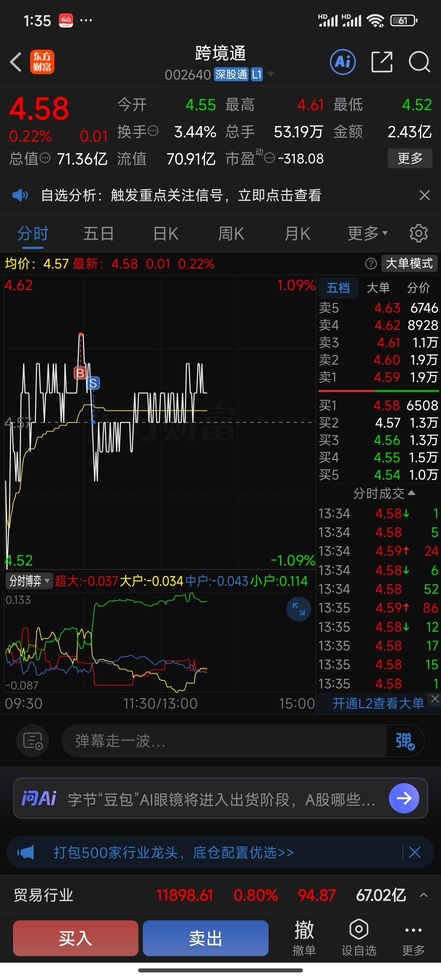Tap the 卖5 4.63 order row

point(378,308)
